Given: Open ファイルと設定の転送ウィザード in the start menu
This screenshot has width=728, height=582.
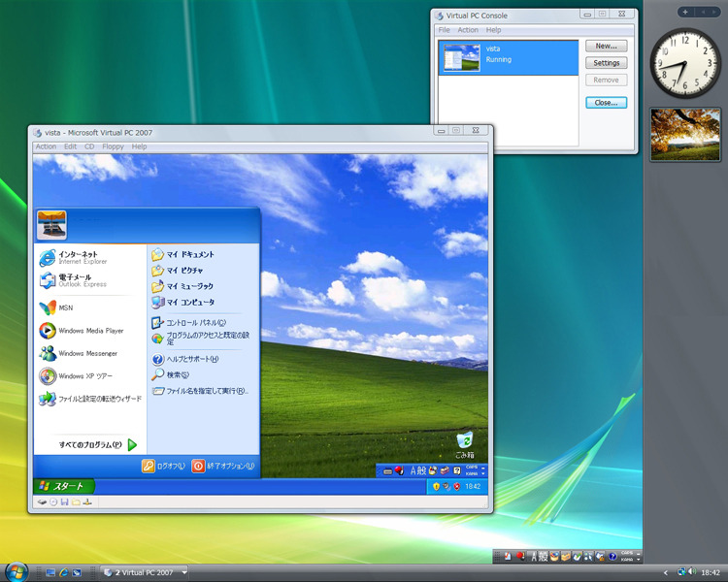Looking at the screenshot, I should tap(90, 399).
